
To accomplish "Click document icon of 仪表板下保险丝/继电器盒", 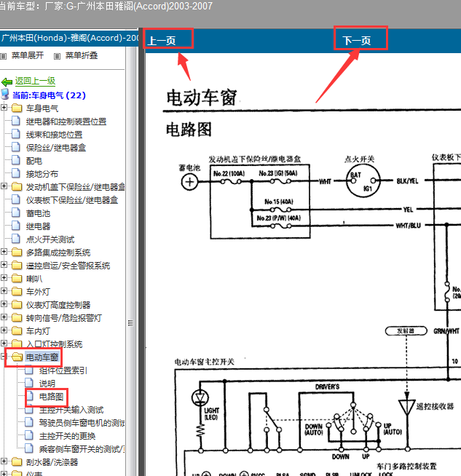I will pyautogui.click(x=16, y=199).
